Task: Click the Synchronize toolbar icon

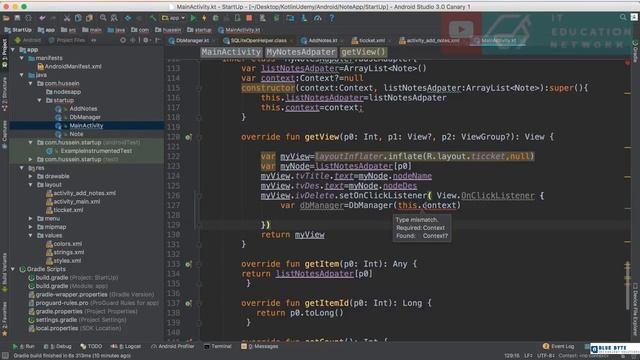Action: 29,18
